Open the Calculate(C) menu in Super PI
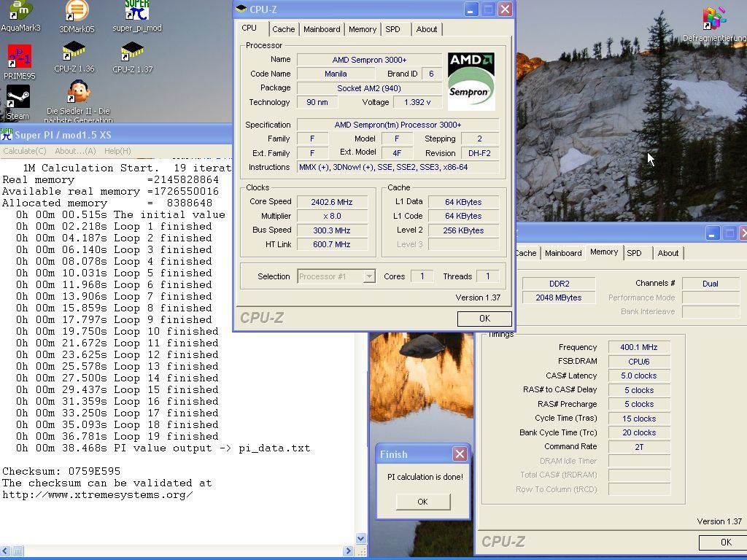 [x=25, y=151]
